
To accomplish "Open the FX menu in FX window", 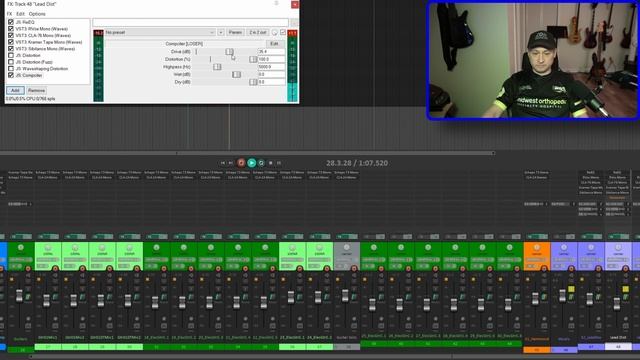I will (9, 14).
